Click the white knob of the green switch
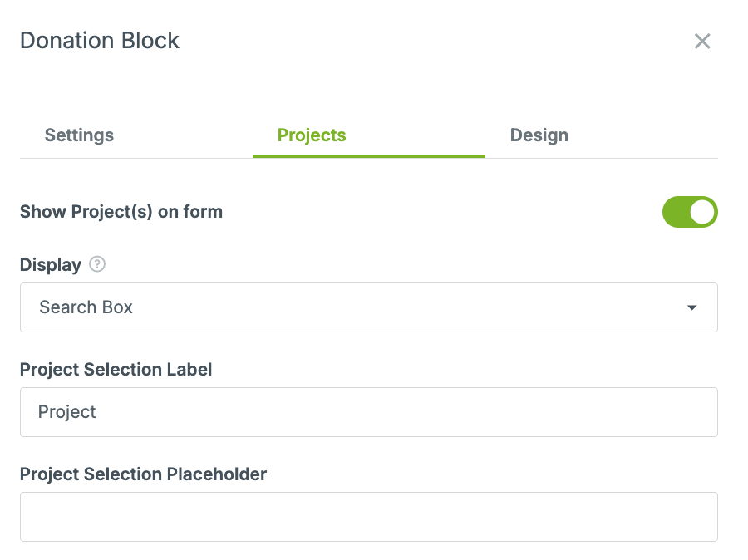Image resolution: width=748 pixels, height=560 pixels. click(702, 212)
